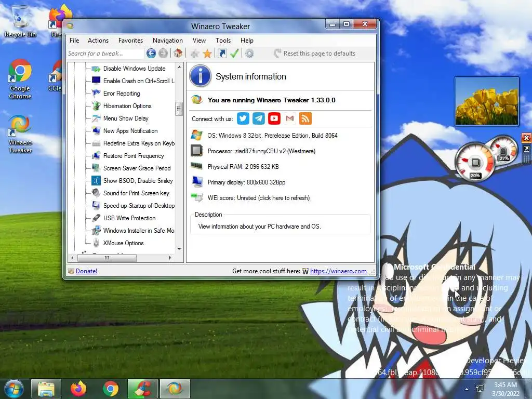Show hidden tray icons arrow
The width and height of the screenshot is (532, 399).
click(467, 389)
